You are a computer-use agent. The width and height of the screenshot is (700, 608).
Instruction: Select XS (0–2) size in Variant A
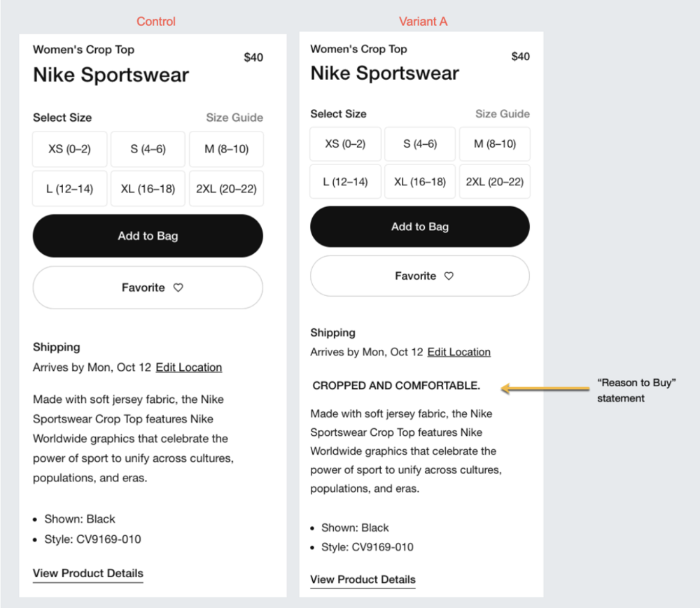[x=345, y=144]
